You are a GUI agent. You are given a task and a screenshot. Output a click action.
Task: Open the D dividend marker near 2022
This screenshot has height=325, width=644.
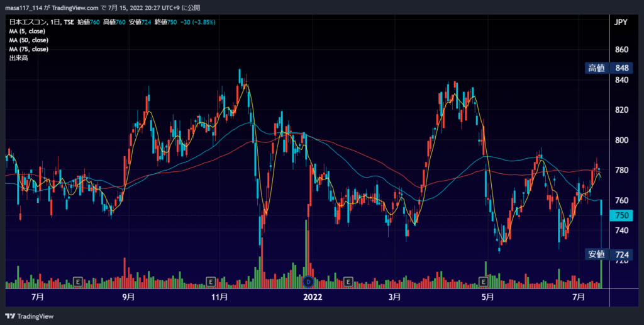point(308,282)
